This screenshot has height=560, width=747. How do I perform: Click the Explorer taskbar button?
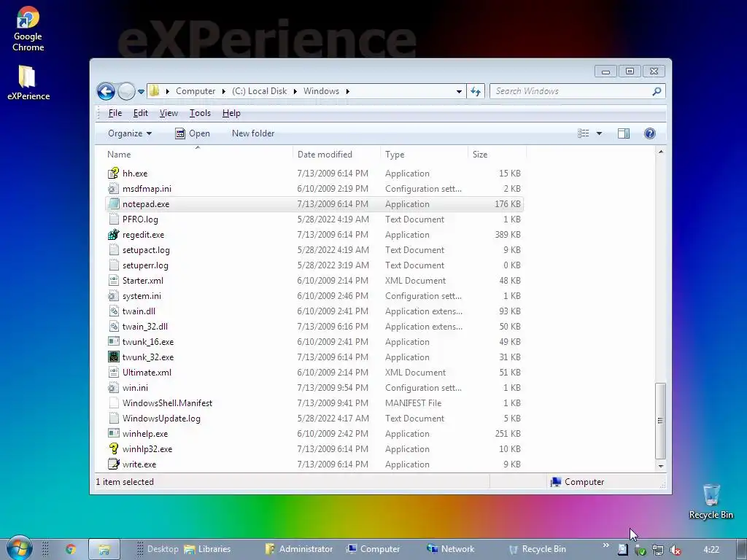tap(104, 549)
